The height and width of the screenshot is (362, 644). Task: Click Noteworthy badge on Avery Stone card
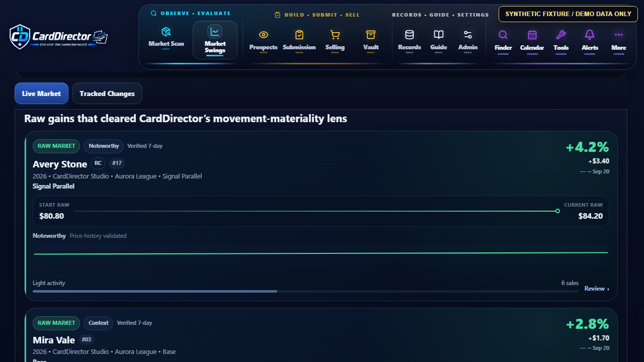[104, 146]
